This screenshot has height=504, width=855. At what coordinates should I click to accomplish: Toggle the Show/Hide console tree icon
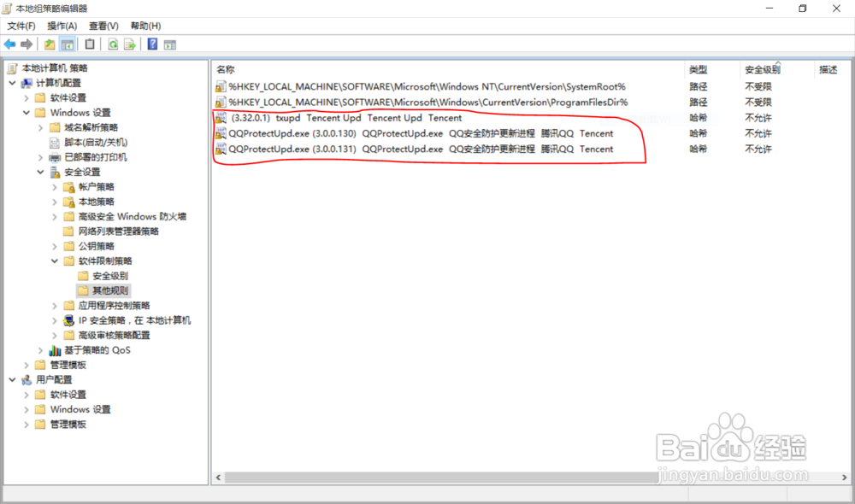(x=67, y=44)
